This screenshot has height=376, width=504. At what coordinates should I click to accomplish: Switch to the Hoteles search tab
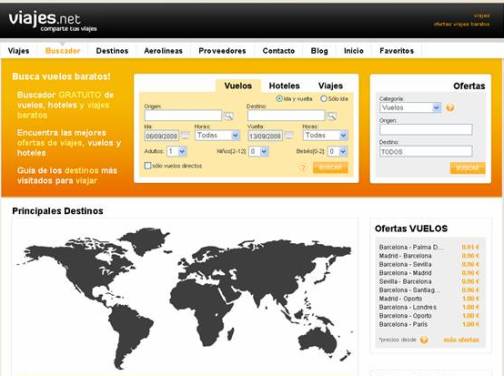(284, 86)
